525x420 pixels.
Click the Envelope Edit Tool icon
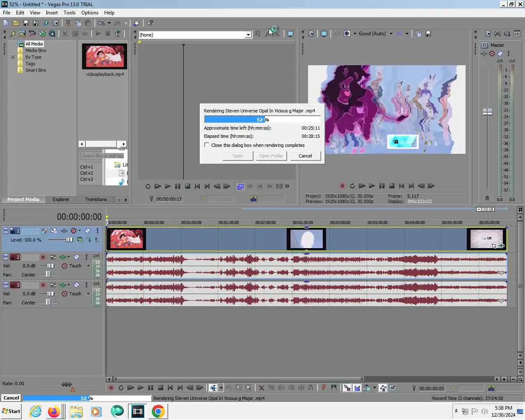point(228,388)
